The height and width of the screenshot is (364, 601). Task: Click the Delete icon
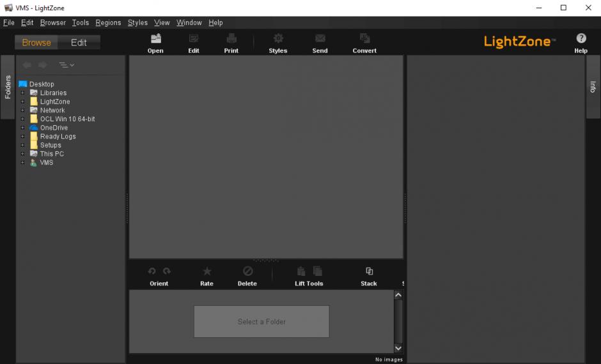tap(247, 271)
